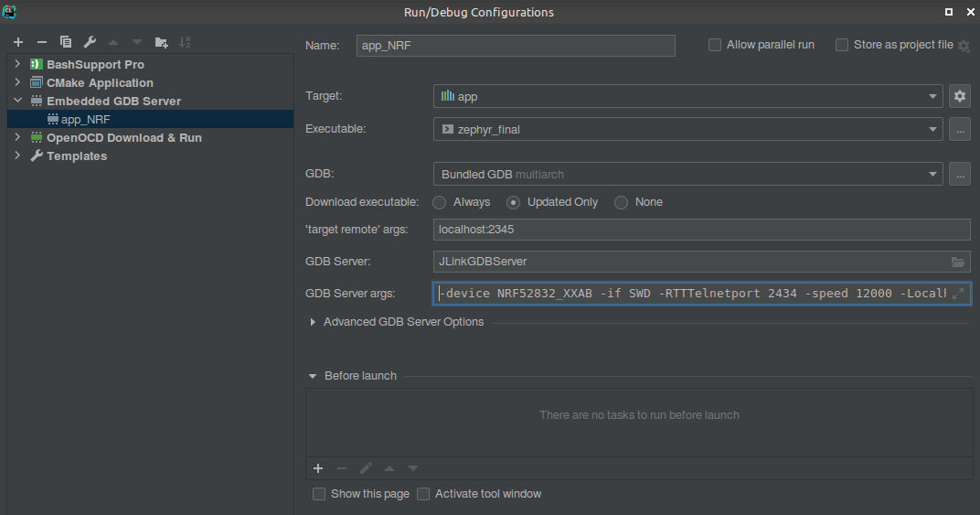Viewport: 980px width, 515px height.
Task: Expand GDB Server args field editor
Action: (958, 293)
